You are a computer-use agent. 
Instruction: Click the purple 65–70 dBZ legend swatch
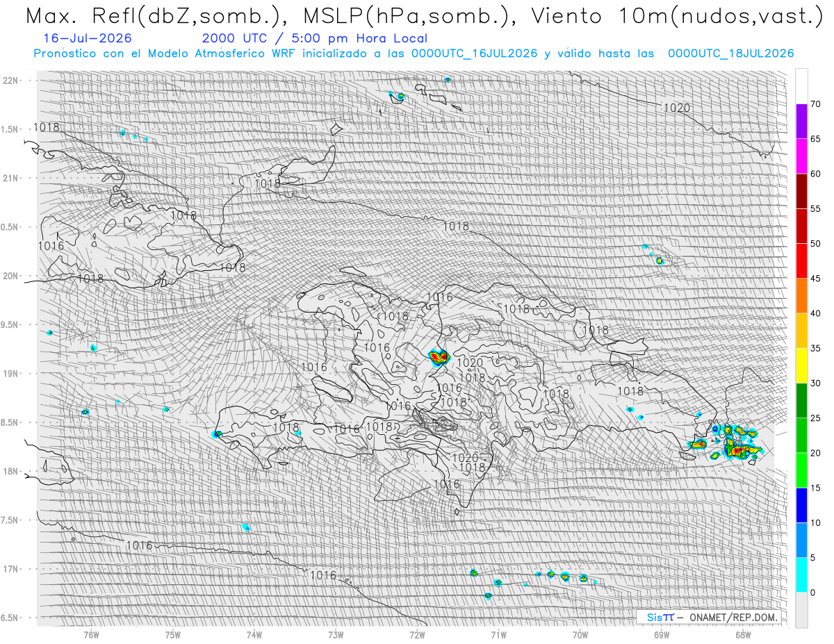(x=801, y=122)
